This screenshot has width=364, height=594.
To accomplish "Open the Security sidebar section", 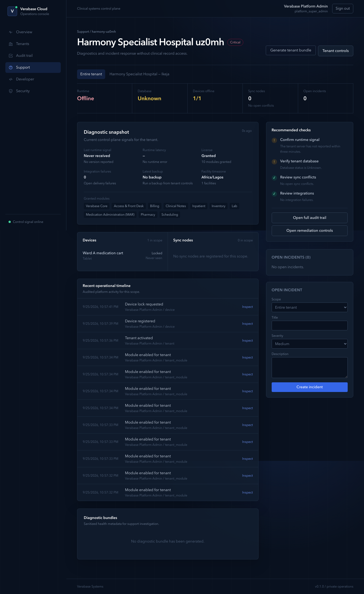I will tap(33, 91).
